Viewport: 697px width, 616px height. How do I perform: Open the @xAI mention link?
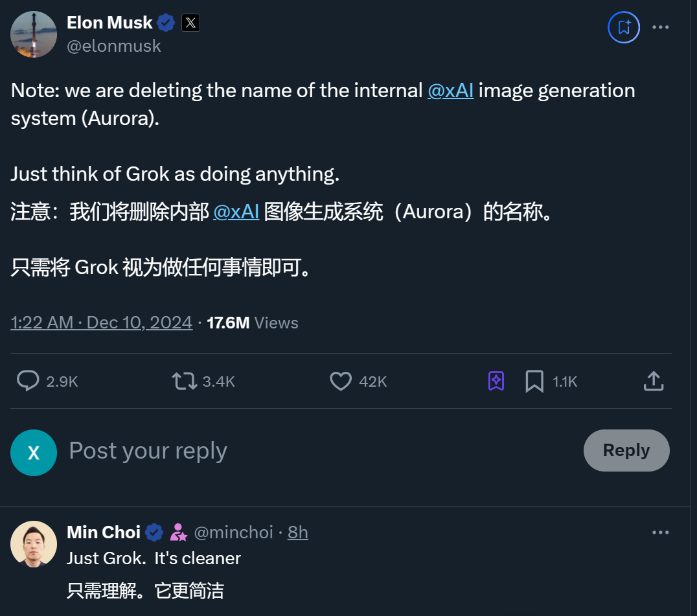tap(450, 90)
